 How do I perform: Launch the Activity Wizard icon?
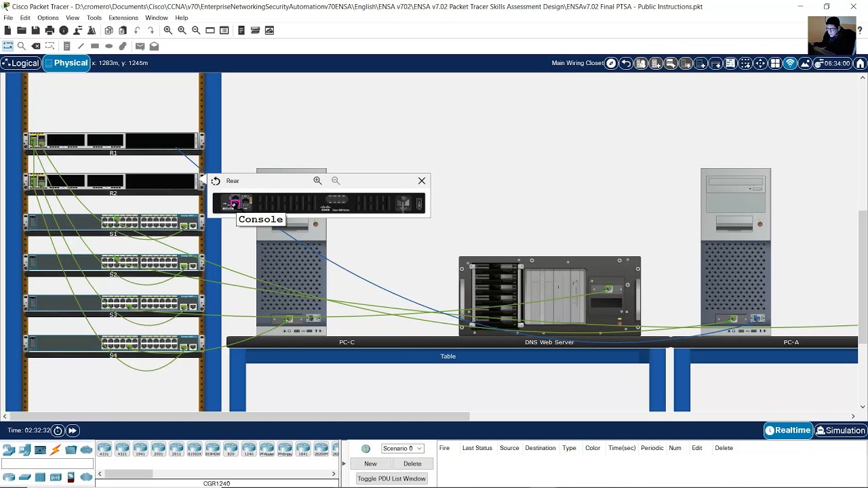(x=91, y=30)
